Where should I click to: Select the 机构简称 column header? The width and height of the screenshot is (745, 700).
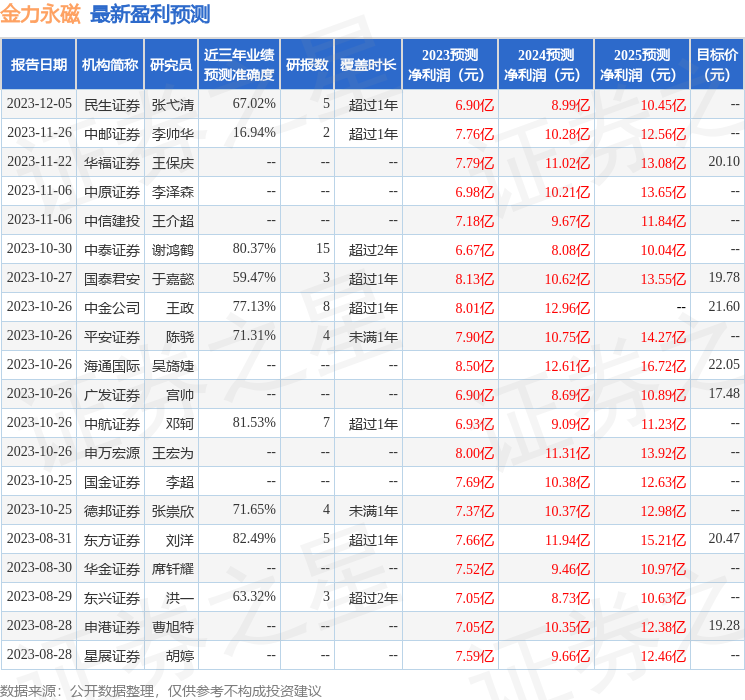[110, 64]
